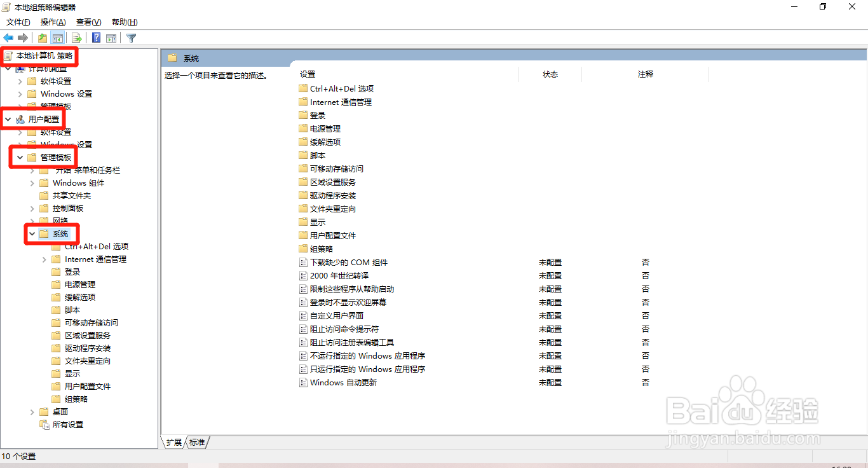Click folder icon of 脚本 in right list
Image resolution: width=868 pixels, height=468 pixels.
(303, 155)
